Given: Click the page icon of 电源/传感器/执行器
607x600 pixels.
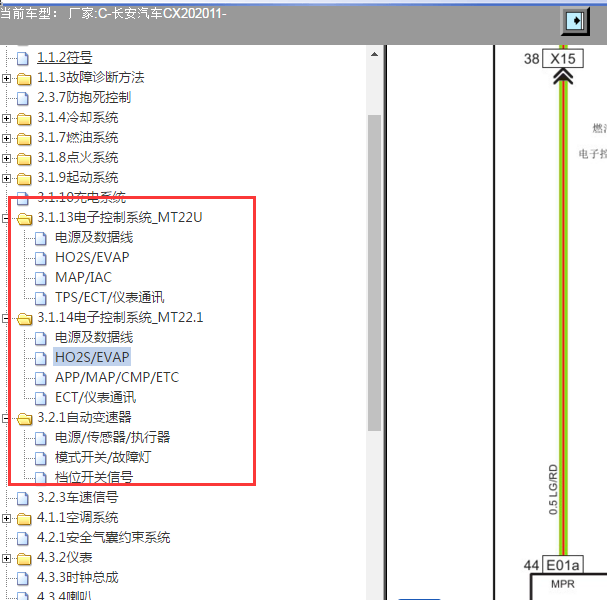Looking at the screenshot, I should (x=41, y=438).
